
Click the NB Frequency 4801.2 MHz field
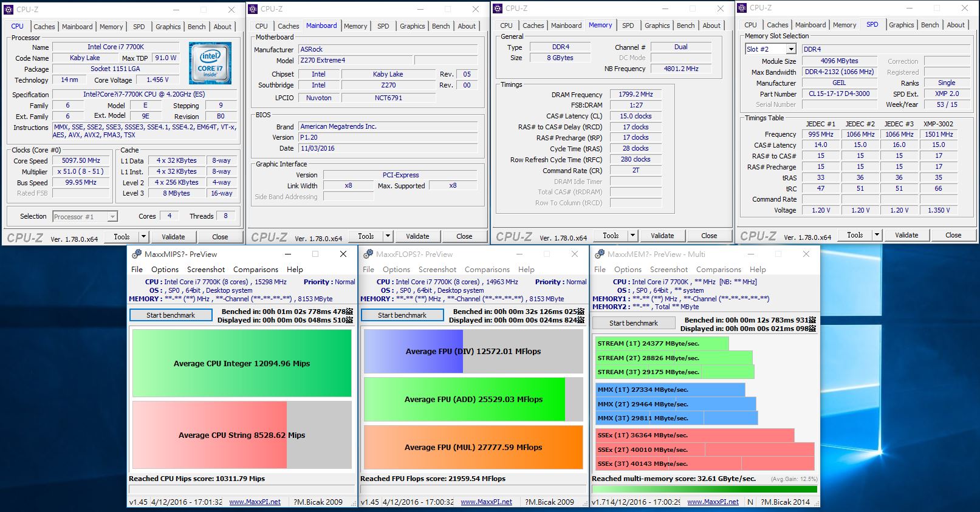681,69
